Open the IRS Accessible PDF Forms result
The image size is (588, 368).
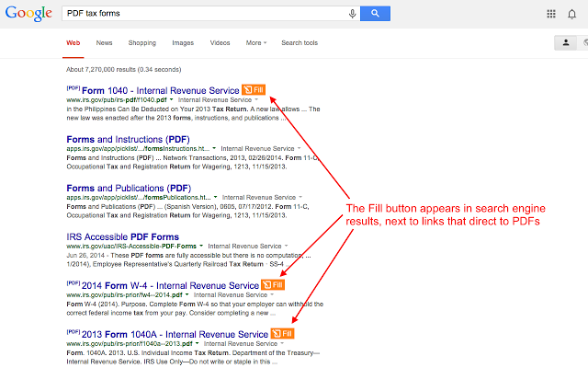(122, 237)
